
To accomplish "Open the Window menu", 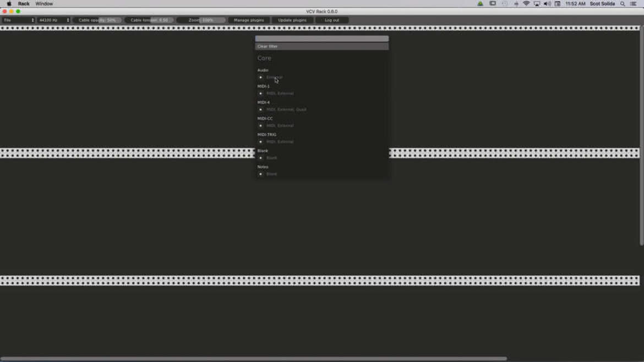I will [x=44, y=4].
